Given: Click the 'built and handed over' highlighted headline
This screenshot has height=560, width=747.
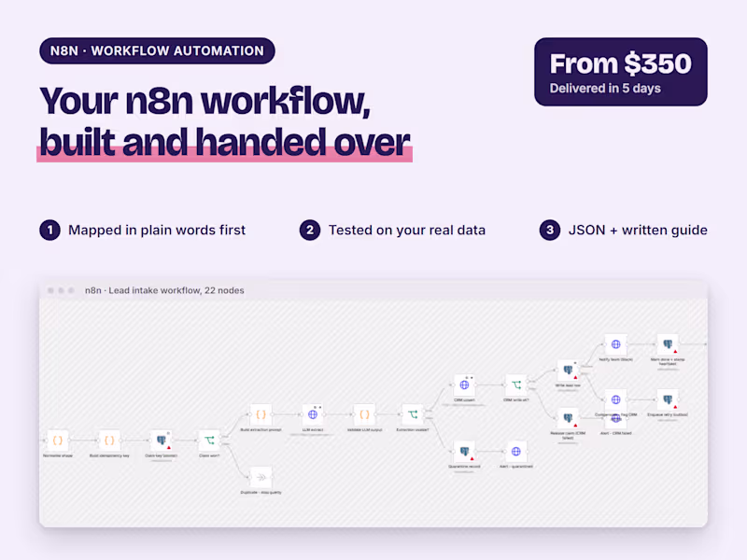Looking at the screenshot, I should pyautogui.click(x=224, y=143).
